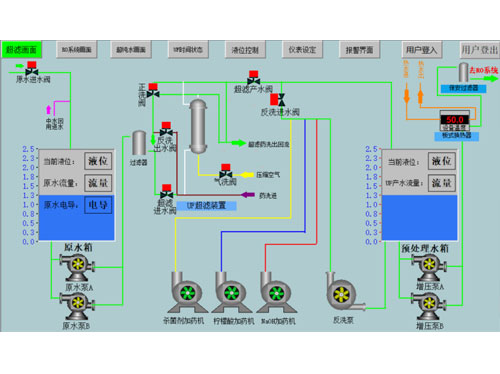Click the 原水电导 电导 value box
The image size is (500, 374).
point(98,205)
